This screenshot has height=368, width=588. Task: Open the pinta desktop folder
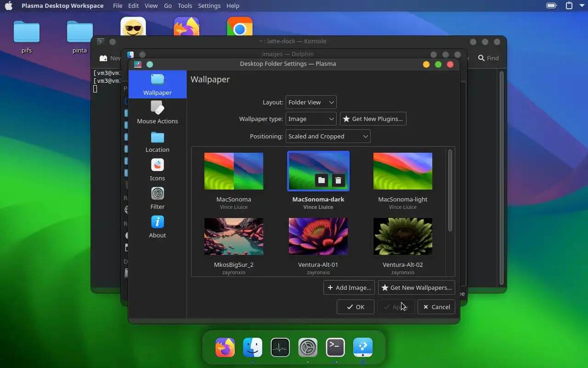pos(79,37)
